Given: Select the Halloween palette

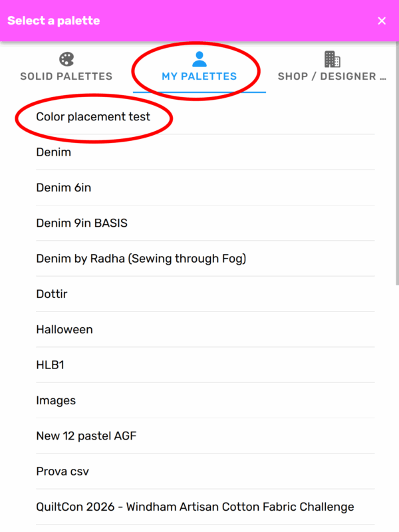Looking at the screenshot, I should click(x=65, y=329).
